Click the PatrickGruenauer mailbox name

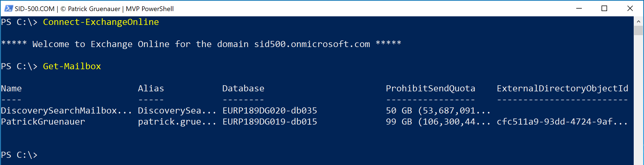coord(43,122)
